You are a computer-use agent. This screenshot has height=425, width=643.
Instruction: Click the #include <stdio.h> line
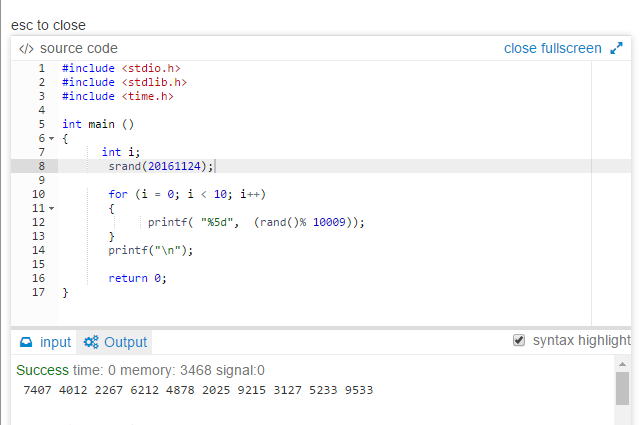[121, 68]
